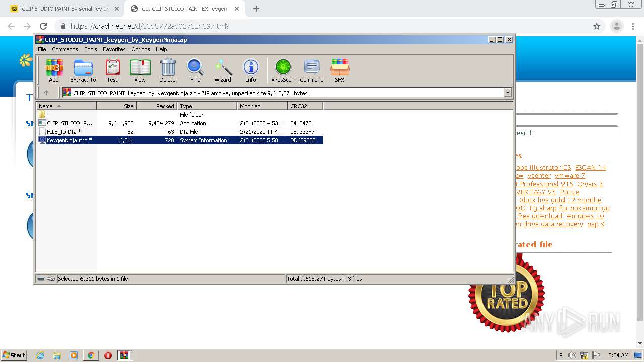
Task: Sort by Modified column header
Action: click(x=262, y=106)
